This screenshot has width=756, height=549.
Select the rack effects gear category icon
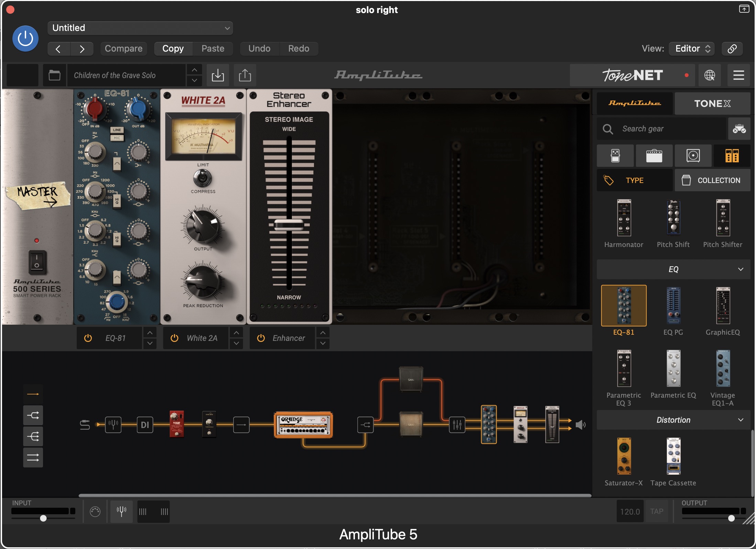pyautogui.click(x=732, y=155)
